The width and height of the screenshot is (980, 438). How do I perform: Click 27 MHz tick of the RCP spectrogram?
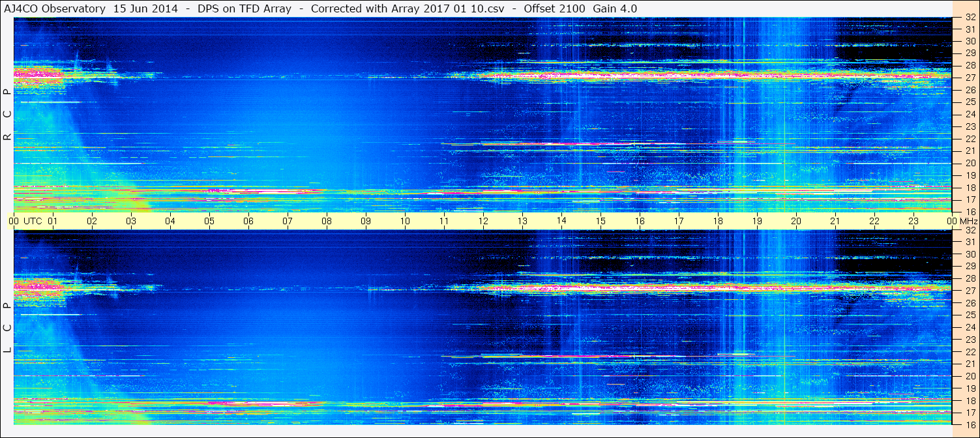pyautogui.click(x=970, y=78)
